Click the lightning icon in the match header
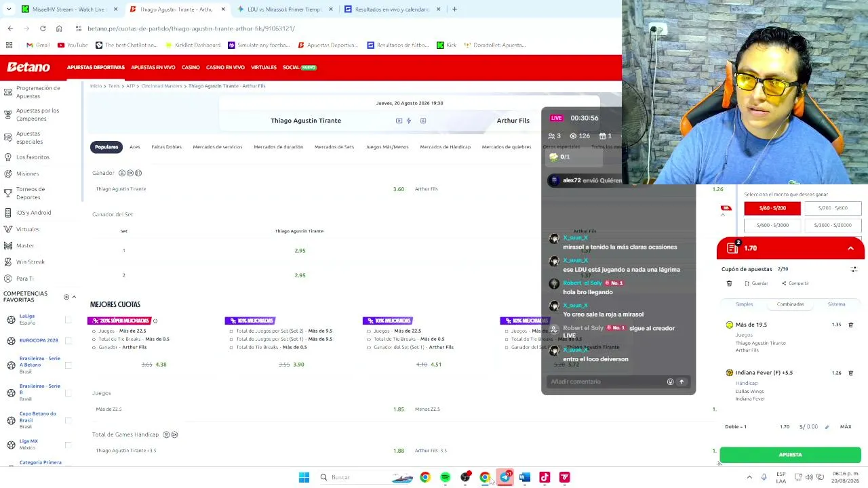Image resolution: width=868 pixels, height=488 pixels. pyautogui.click(x=408, y=121)
